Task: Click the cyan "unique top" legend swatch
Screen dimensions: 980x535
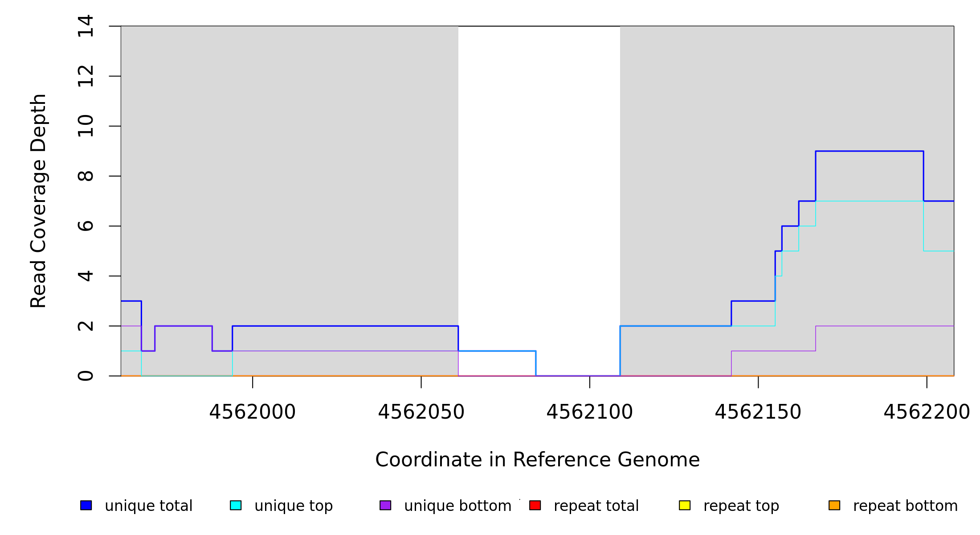Action: click(236, 505)
